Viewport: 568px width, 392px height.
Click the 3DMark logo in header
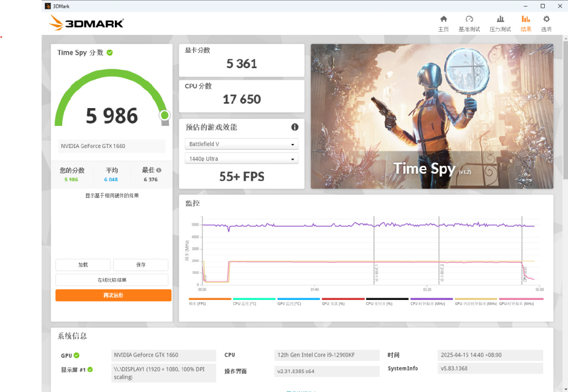(x=87, y=23)
